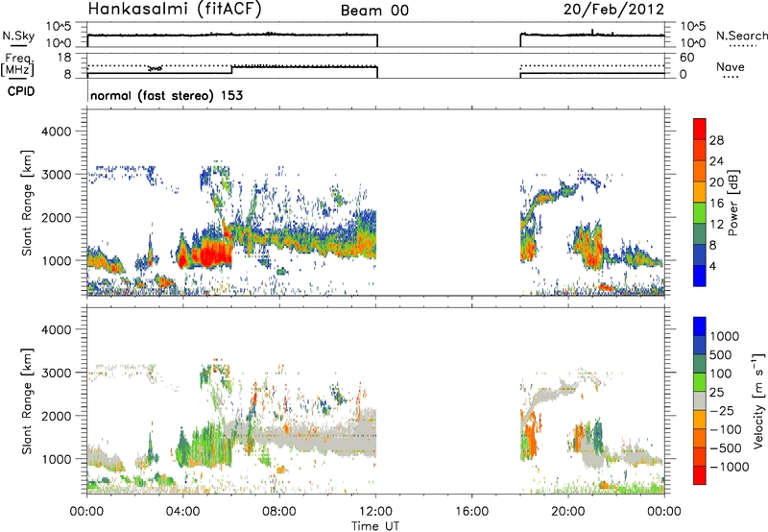768x532 pixels.
Task: Click "Slant Range [km]" label of Power panel
Action: [28, 203]
